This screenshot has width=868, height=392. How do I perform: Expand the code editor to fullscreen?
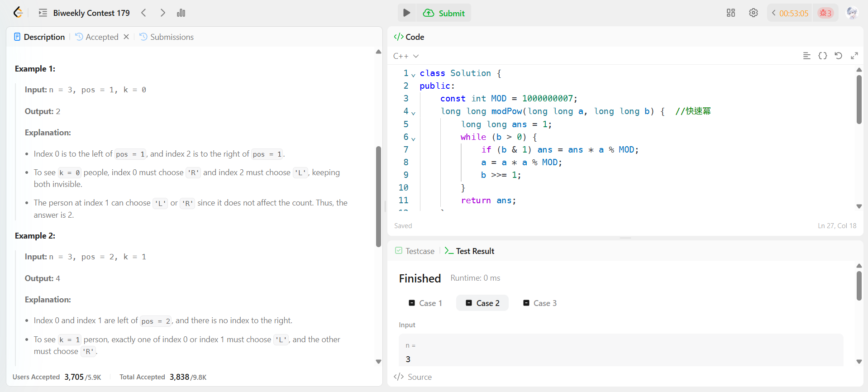(854, 56)
